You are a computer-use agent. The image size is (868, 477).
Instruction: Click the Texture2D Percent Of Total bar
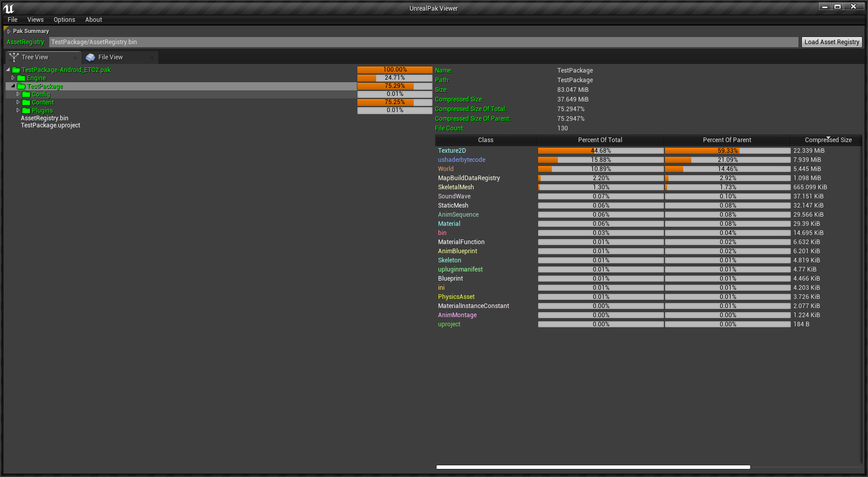coord(600,151)
